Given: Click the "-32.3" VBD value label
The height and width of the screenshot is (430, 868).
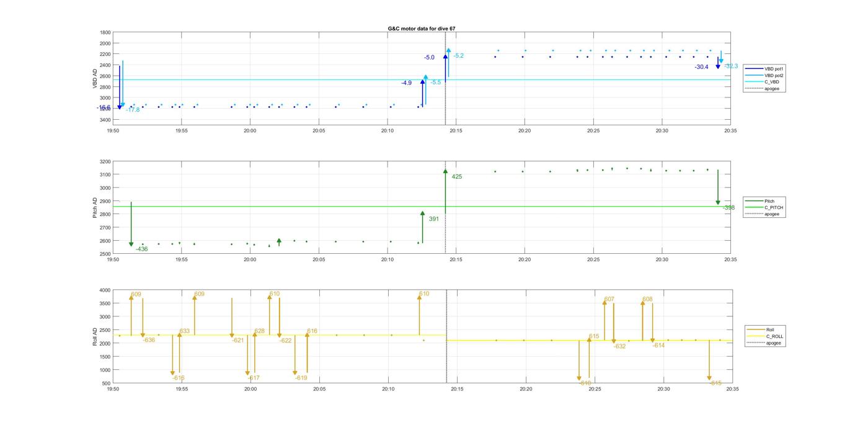Looking at the screenshot, I should tap(731, 66).
